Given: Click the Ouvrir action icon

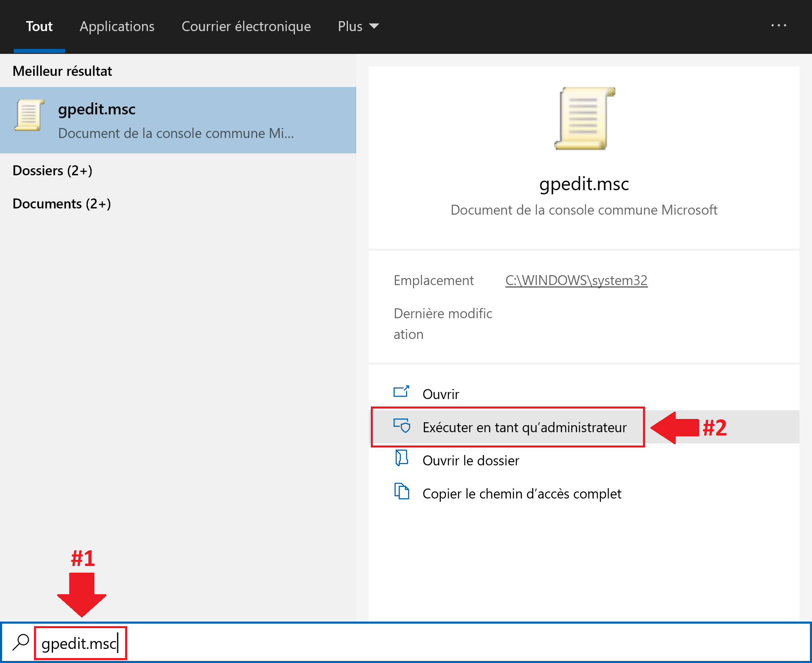Looking at the screenshot, I should [x=401, y=392].
